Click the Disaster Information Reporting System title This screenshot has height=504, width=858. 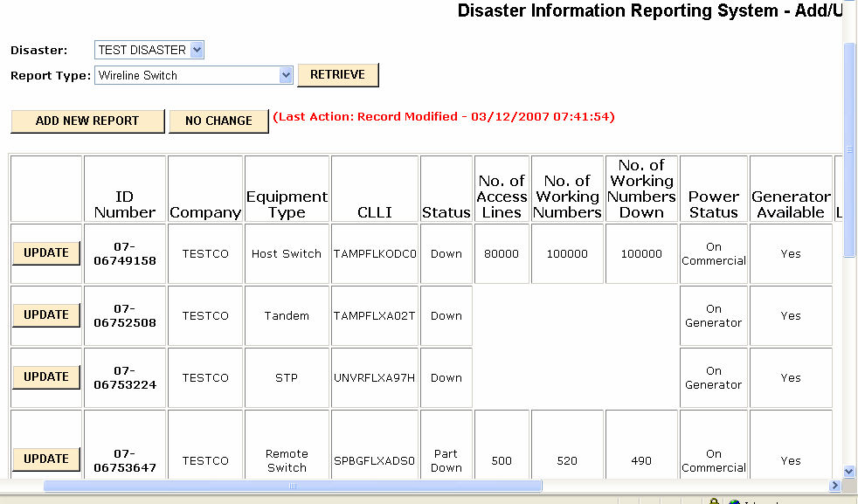coord(650,10)
